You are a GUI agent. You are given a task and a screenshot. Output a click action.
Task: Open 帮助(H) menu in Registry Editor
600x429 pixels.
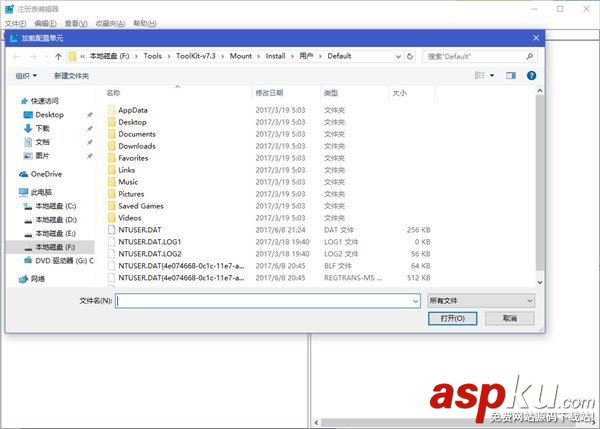(145, 23)
